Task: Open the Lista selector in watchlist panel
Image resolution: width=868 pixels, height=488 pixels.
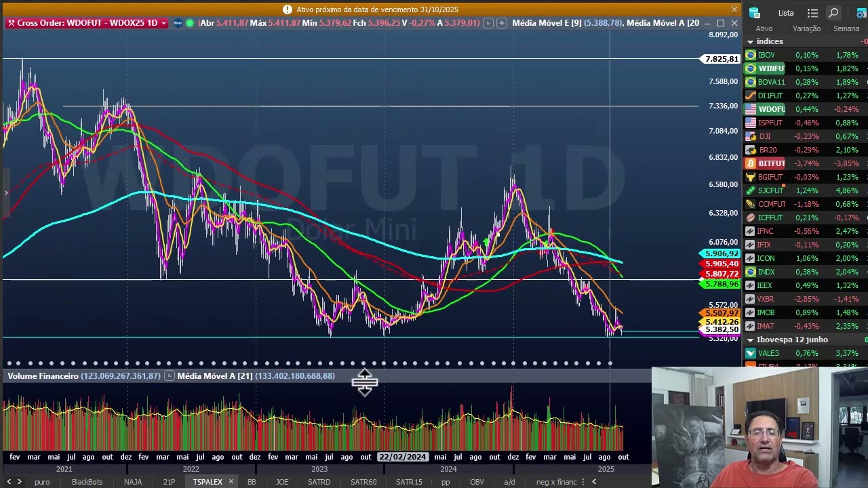Action: (x=786, y=13)
